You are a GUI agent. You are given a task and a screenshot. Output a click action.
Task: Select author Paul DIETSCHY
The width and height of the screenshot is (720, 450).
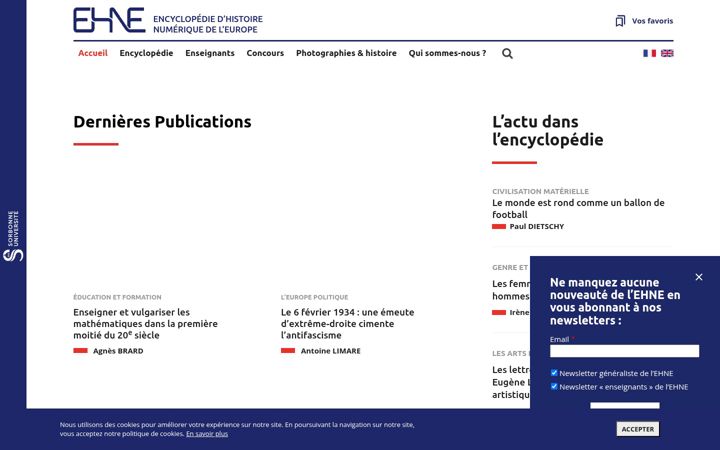coord(536,226)
